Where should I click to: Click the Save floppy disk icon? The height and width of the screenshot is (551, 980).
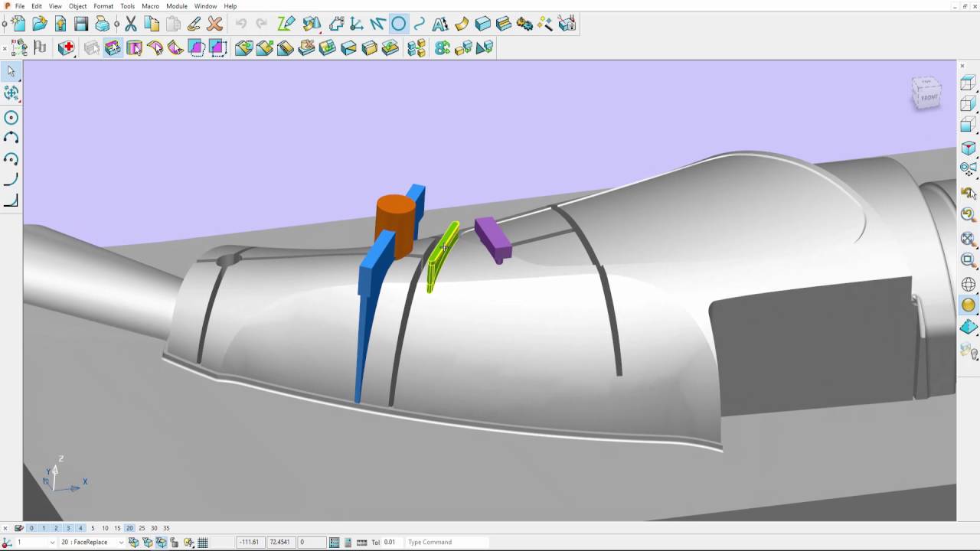81,24
